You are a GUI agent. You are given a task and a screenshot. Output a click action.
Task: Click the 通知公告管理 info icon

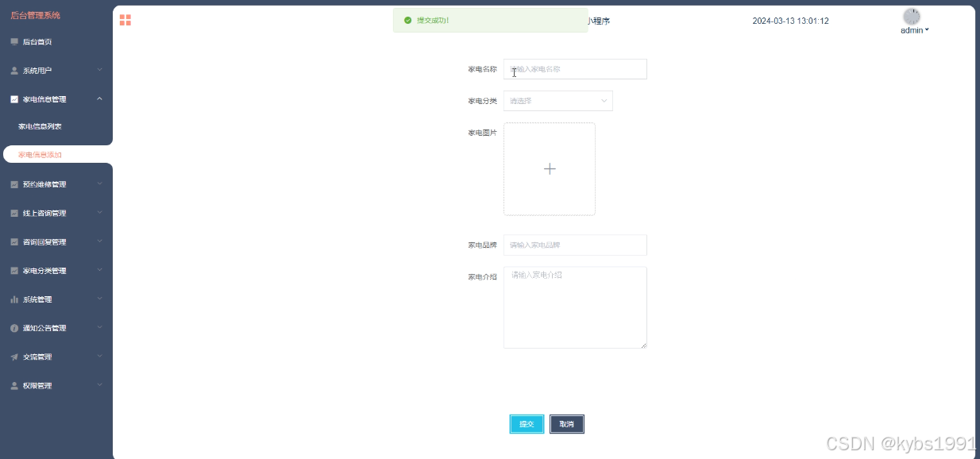click(x=14, y=328)
